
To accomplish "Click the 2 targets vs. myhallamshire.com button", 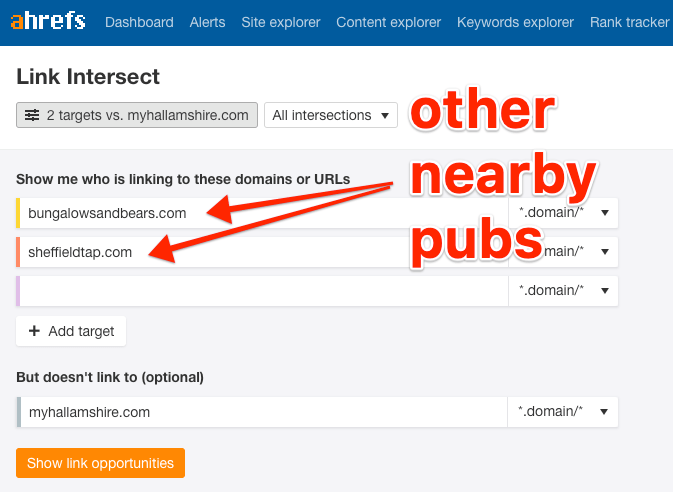I will click(x=137, y=115).
